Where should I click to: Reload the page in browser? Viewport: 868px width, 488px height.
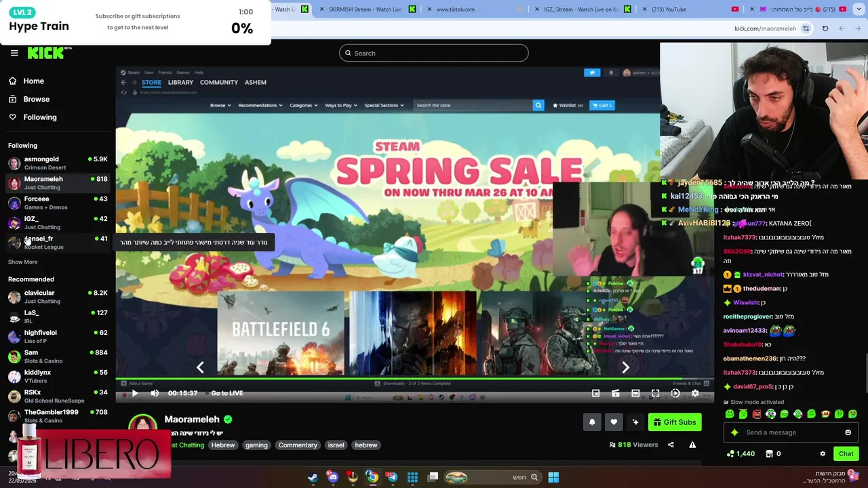[x=825, y=28]
